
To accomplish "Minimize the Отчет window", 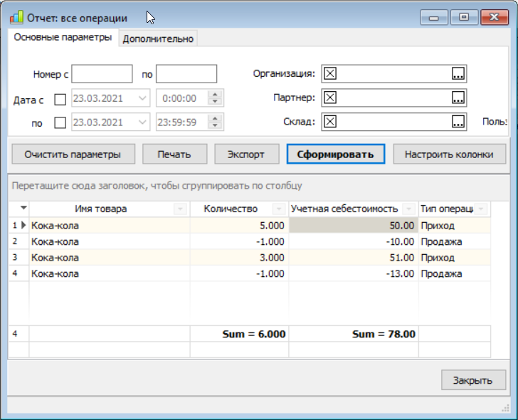I will (434, 17).
